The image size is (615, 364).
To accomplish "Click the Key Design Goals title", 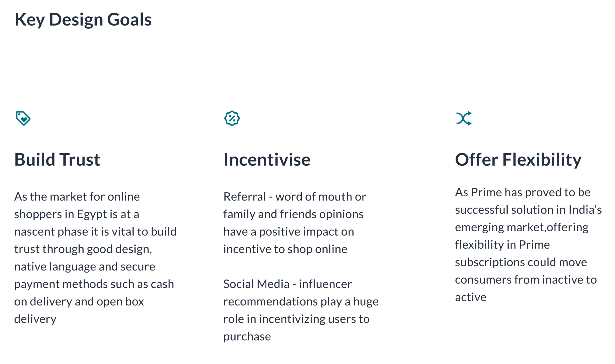I will [83, 20].
